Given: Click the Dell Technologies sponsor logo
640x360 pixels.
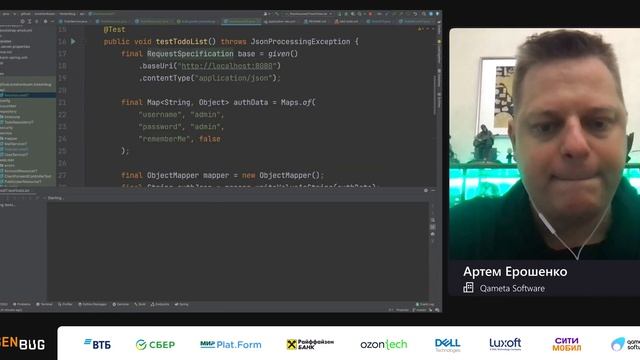Looking at the screenshot, I should tap(447, 345).
